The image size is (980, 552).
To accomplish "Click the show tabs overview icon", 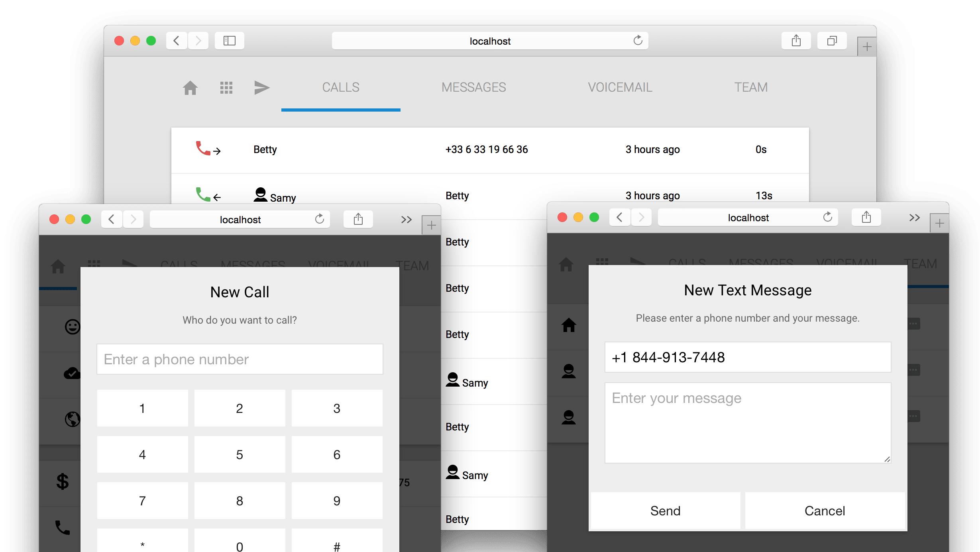I will pos(832,41).
